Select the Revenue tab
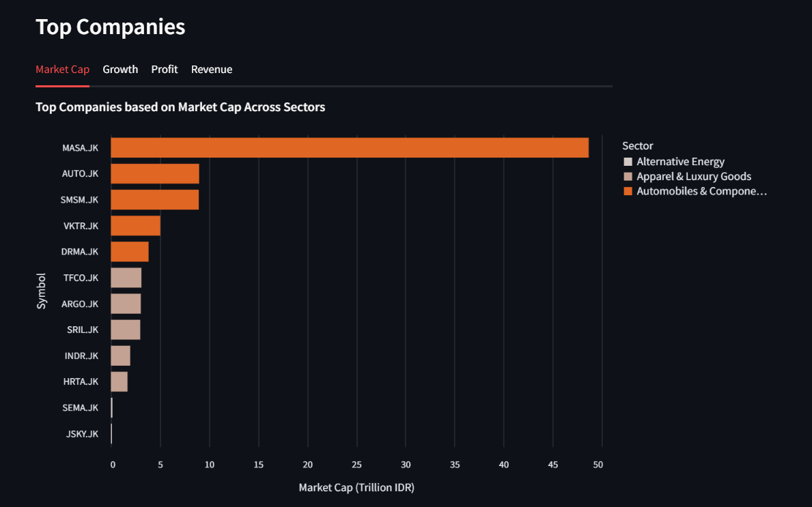The width and height of the screenshot is (812, 507). (212, 69)
